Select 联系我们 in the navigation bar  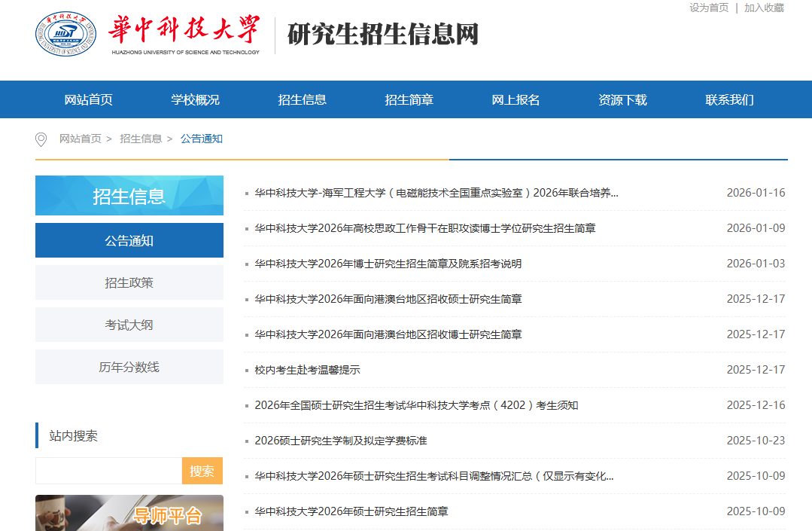[730, 100]
